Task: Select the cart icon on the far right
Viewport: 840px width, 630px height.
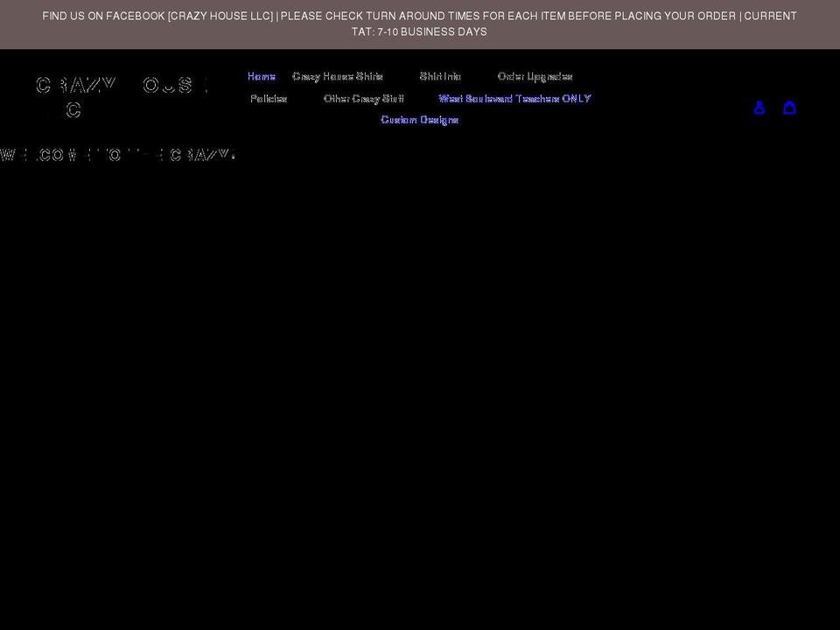Action: pyautogui.click(x=789, y=107)
